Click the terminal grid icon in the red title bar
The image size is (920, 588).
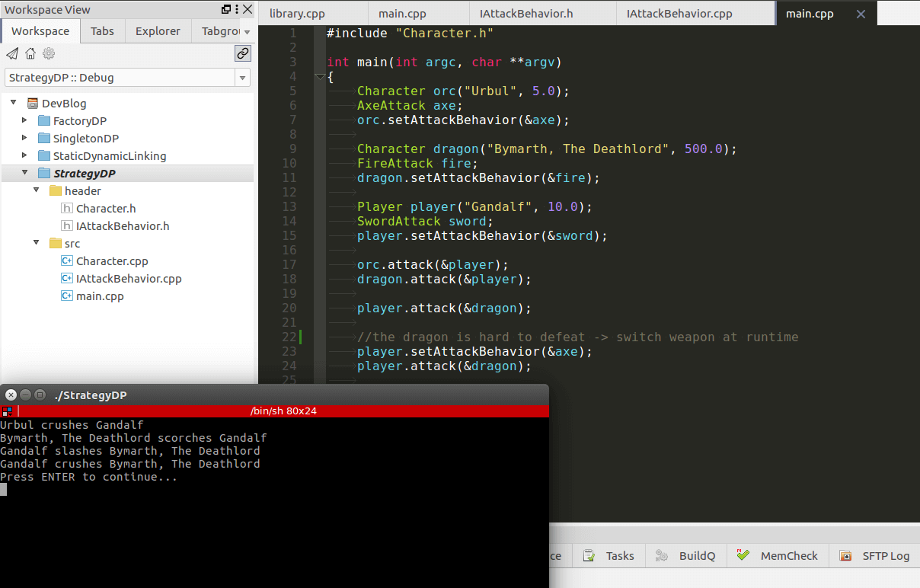point(7,411)
